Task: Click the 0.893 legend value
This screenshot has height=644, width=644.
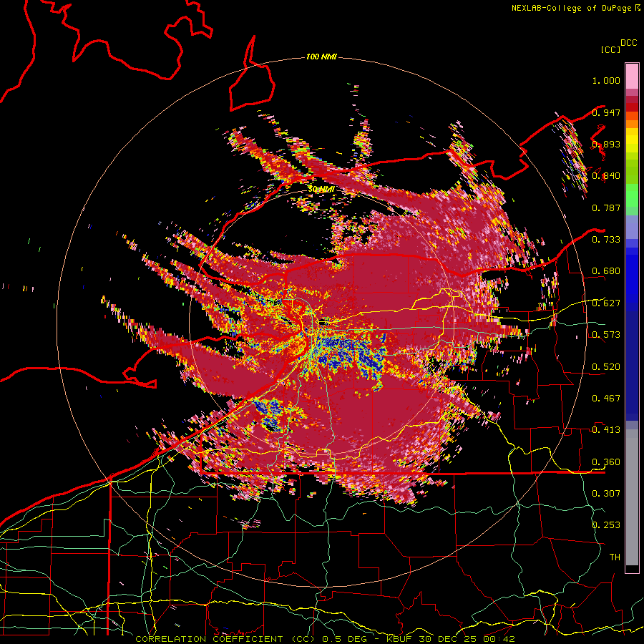Action: coord(606,144)
